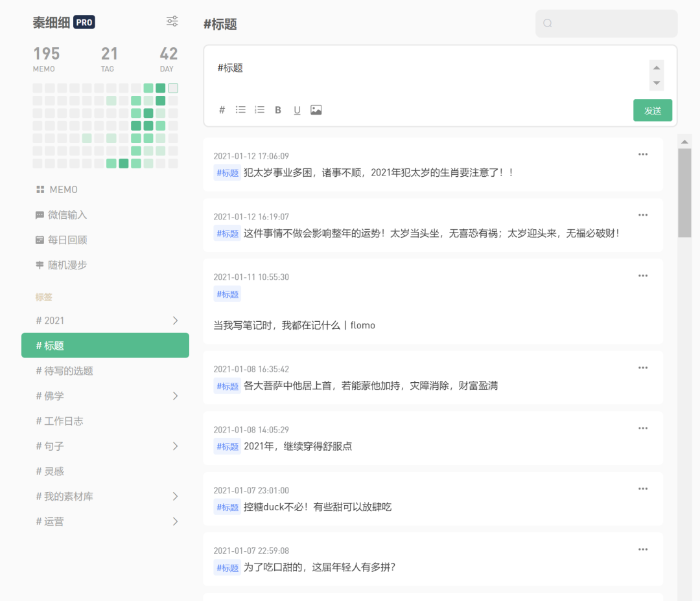Select the # 工作日志 tag
The height and width of the screenshot is (601, 700).
pos(60,421)
